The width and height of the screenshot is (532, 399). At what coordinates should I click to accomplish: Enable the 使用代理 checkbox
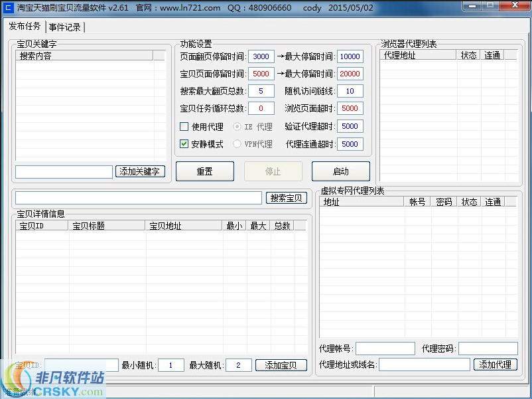point(184,126)
